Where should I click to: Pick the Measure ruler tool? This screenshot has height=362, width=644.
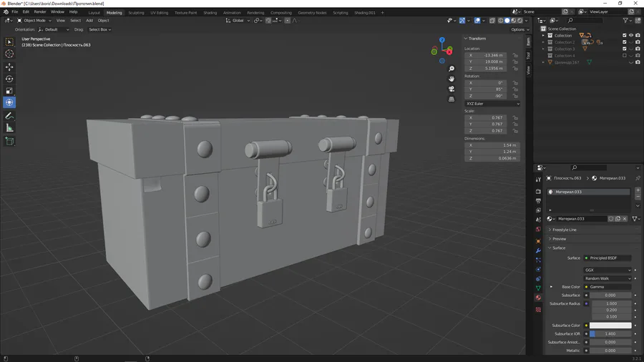(x=9, y=129)
